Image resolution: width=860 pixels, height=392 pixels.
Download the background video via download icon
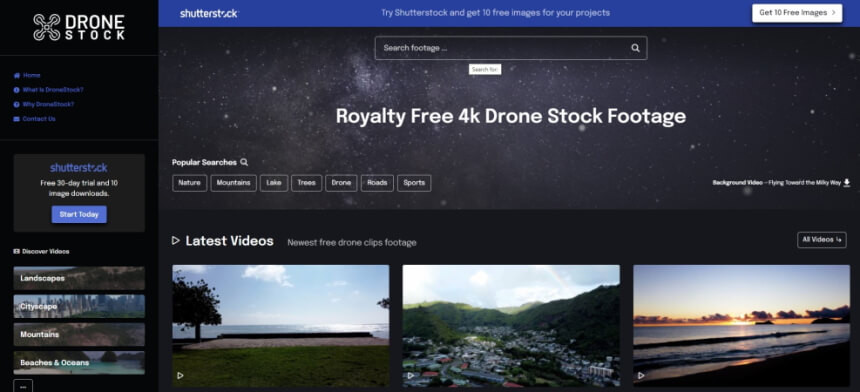(x=846, y=183)
